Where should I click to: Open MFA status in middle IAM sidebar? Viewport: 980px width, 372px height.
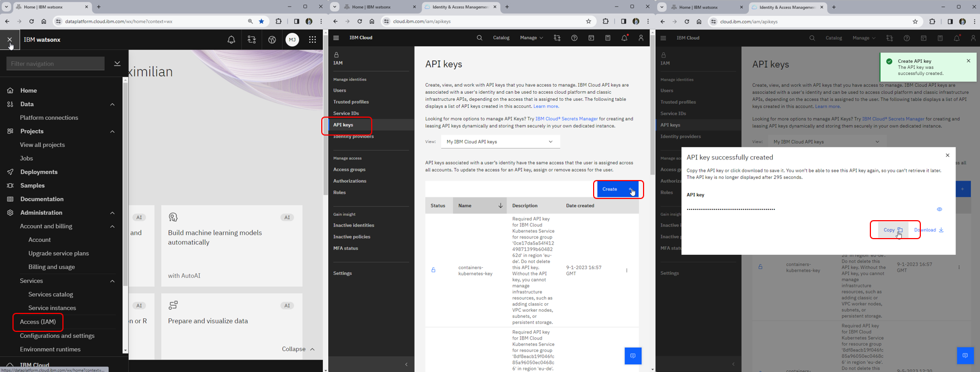[x=346, y=248]
